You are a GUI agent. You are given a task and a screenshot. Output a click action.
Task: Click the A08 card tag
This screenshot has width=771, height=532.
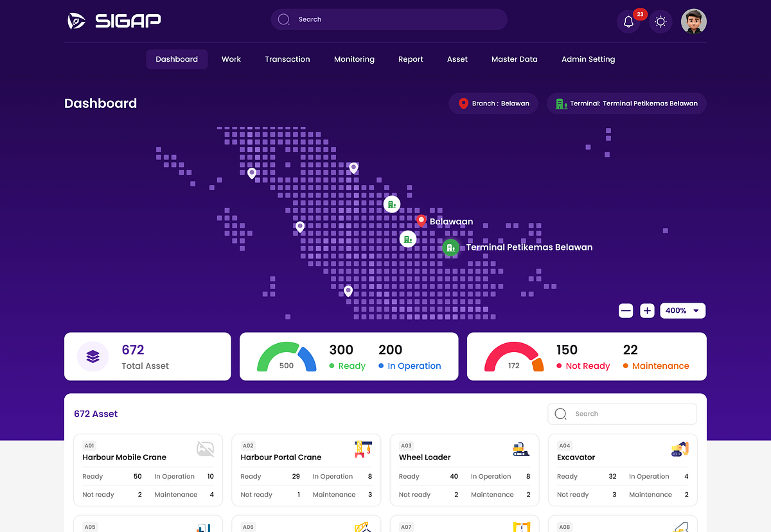[564, 527]
